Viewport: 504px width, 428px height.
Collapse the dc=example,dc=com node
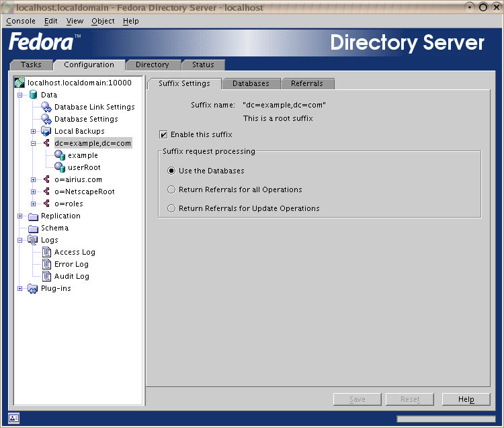(x=33, y=143)
